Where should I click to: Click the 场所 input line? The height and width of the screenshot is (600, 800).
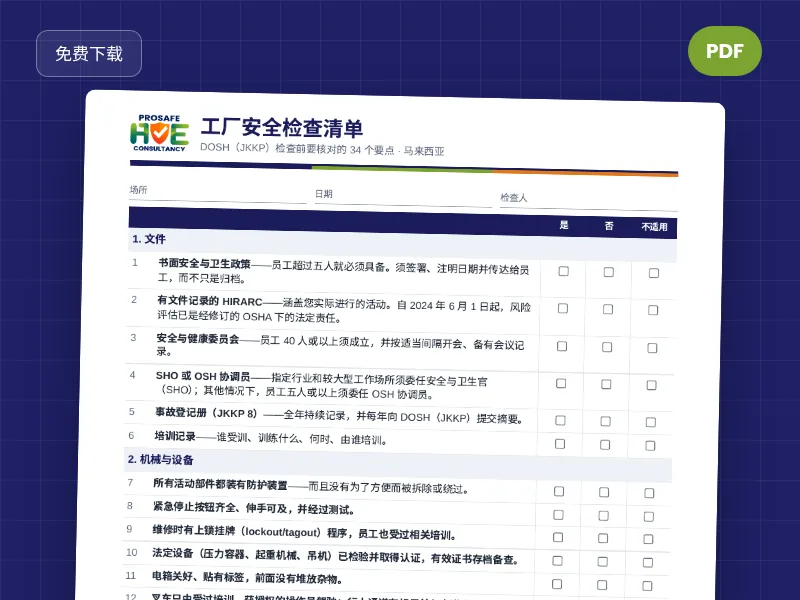tap(218, 194)
